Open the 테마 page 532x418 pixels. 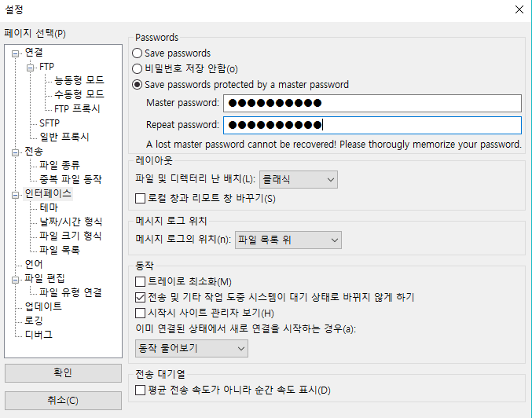pyautogui.click(x=49, y=207)
